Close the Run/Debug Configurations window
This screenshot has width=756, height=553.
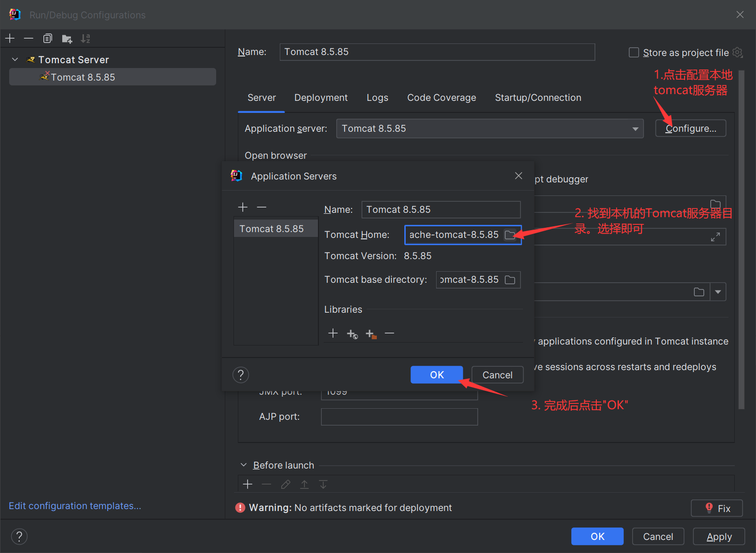[740, 15]
